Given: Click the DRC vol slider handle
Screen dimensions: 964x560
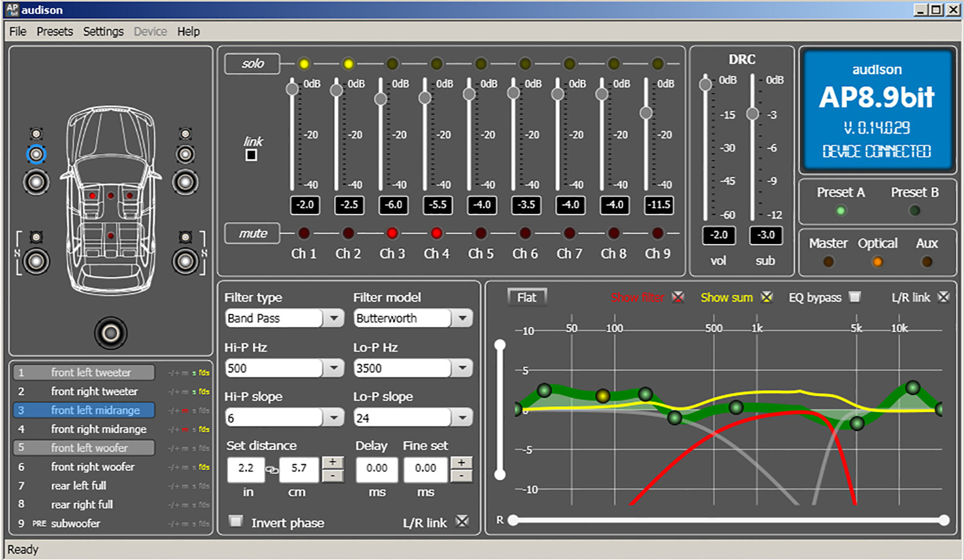Looking at the screenshot, I should click(x=705, y=84).
